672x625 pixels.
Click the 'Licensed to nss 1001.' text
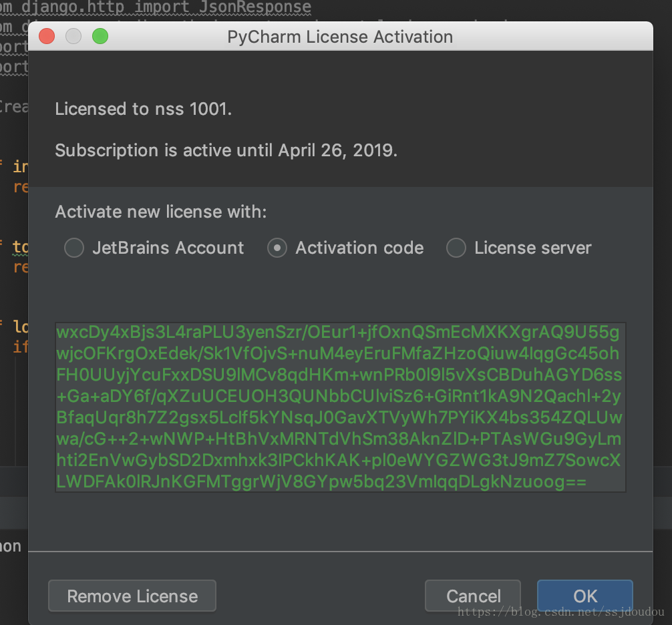(x=143, y=109)
